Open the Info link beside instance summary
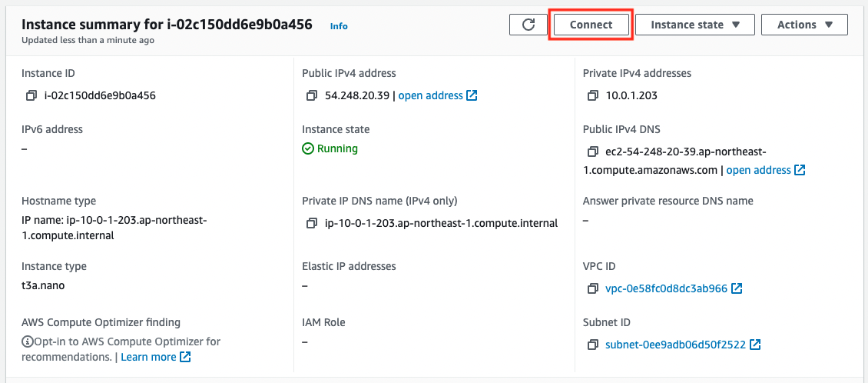This screenshot has width=868, height=383. pos(339,26)
